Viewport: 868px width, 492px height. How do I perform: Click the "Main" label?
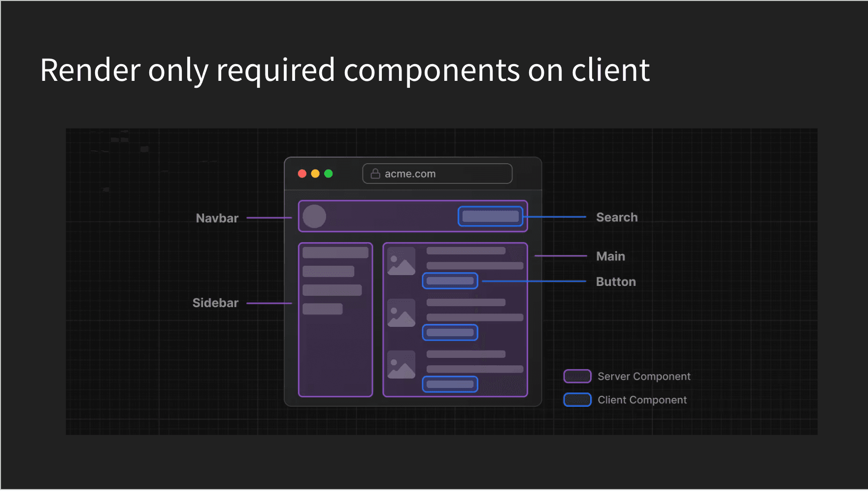[x=610, y=256]
